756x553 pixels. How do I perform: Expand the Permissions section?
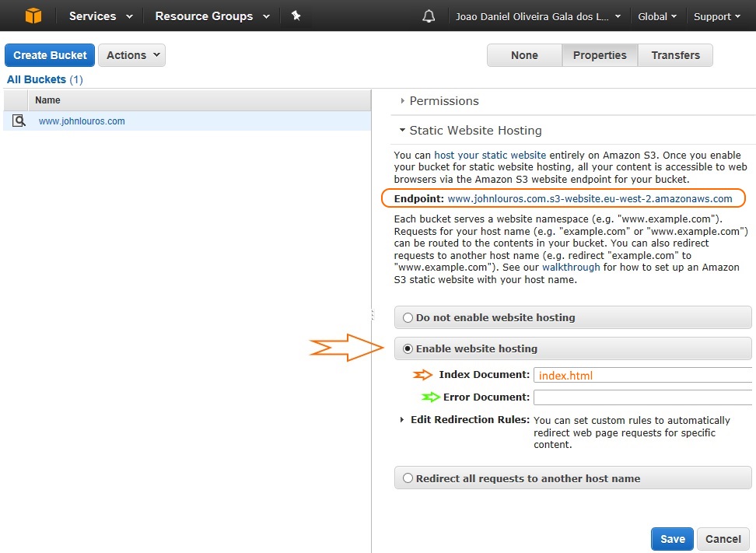pos(443,101)
